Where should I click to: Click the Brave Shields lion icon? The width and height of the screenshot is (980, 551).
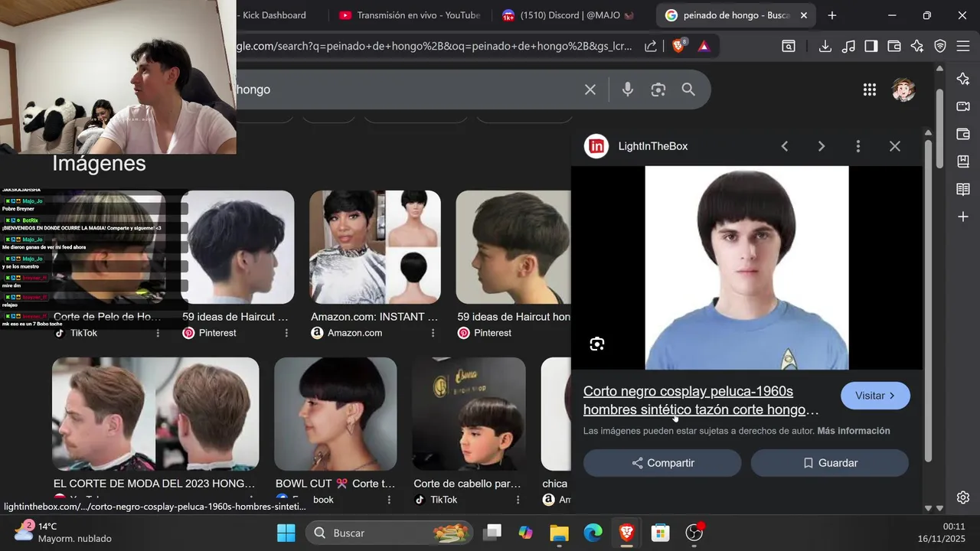coord(678,46)
